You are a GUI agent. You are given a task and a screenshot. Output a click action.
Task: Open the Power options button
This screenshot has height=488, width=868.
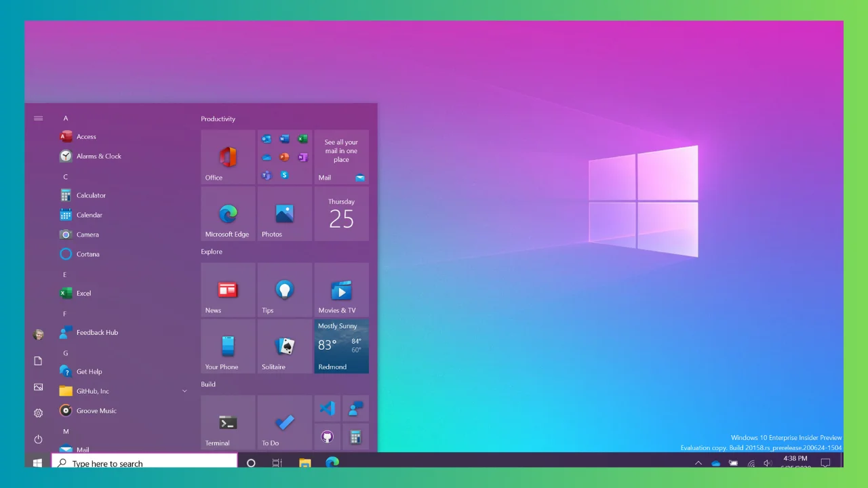click(x=38, y=439)
